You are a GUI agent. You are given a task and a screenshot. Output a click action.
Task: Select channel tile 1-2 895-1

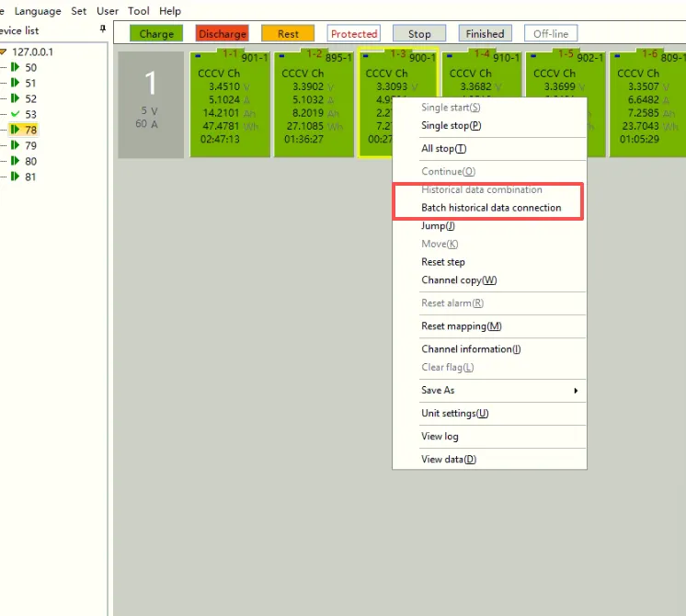314,104
